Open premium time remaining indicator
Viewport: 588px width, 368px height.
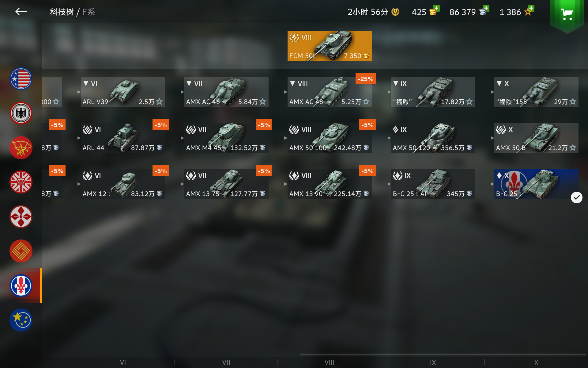(x=373, y=12)
